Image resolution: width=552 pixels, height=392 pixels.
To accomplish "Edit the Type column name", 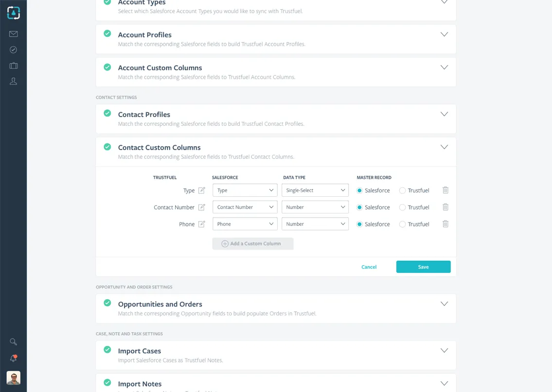I will click(x=202, y=190).
